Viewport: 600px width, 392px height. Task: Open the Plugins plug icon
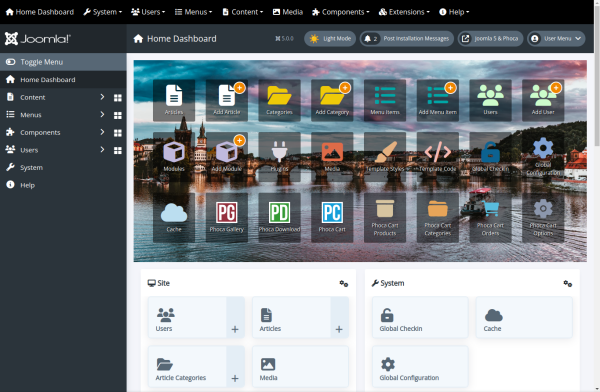[x=279, y=157]
